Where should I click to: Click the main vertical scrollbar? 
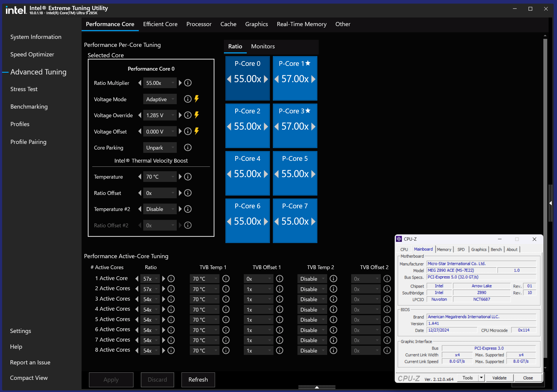[x=545, y=199]
